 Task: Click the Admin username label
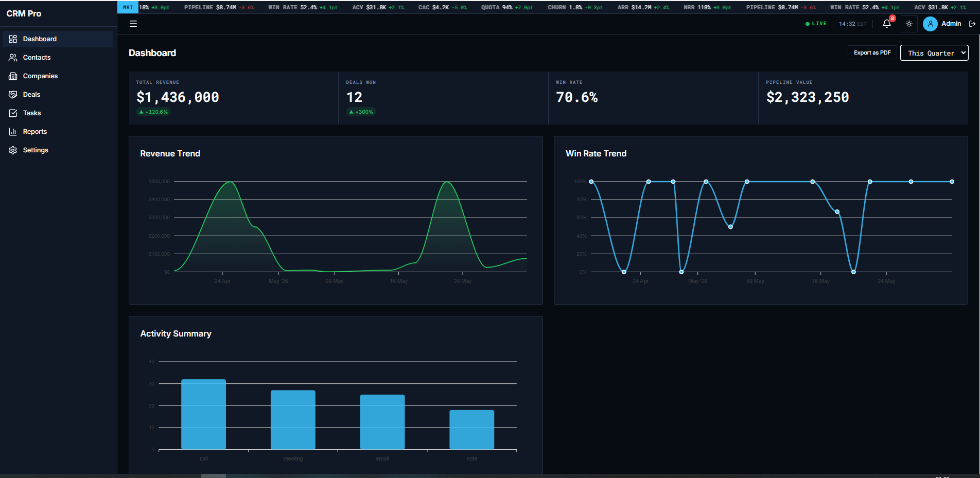coord(951,24)
